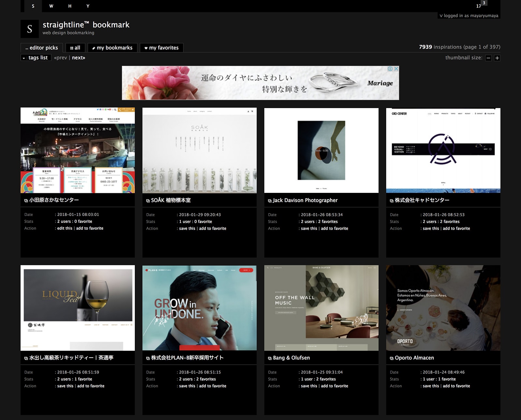
Task: Switch to editor picks tab
Action: click(x=42, y=48)
